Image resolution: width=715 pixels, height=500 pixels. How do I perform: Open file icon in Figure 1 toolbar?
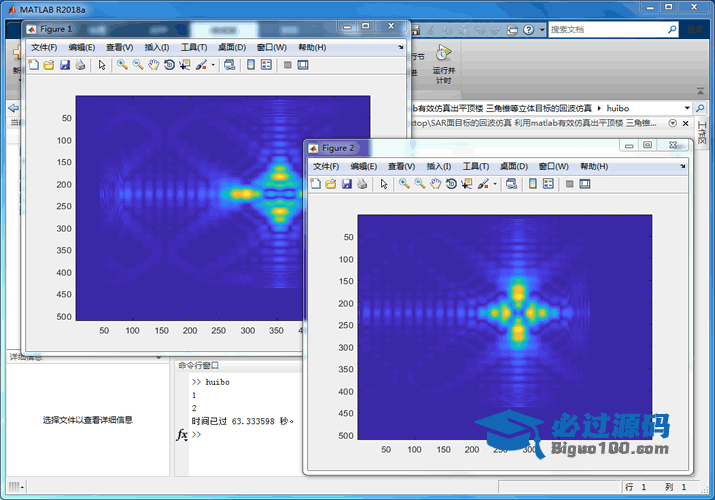[x=49, y=65]
